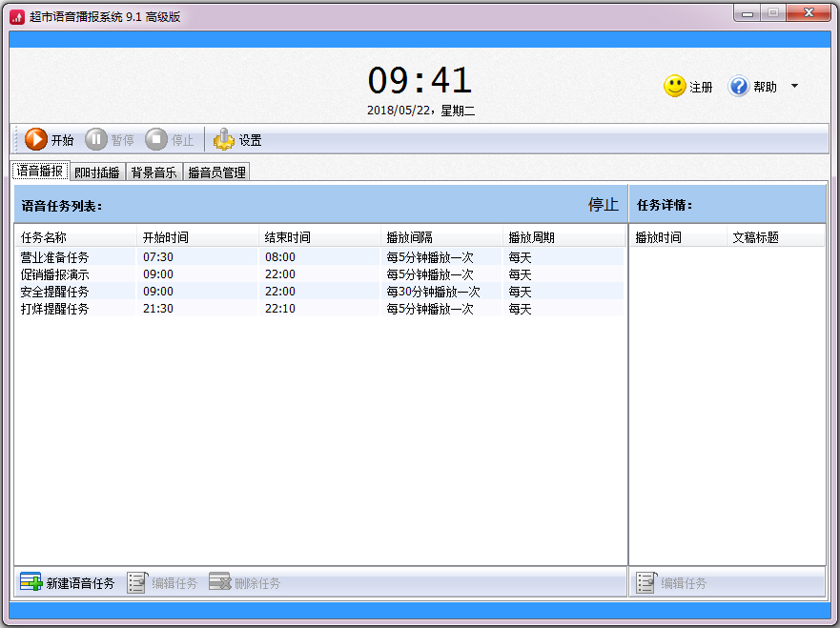Click the 新建语音任务 add-task icon
The height and width of the screenshot is (628, 840).
point(31,582)
